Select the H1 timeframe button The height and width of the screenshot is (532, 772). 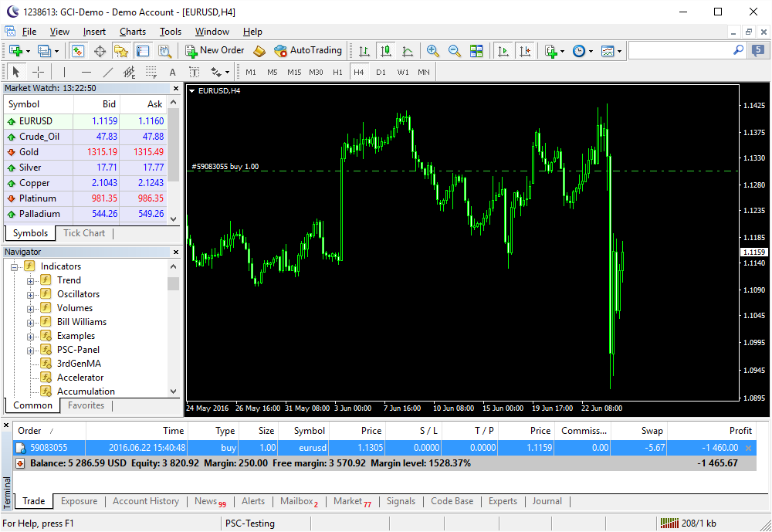(x=337, y=72)
